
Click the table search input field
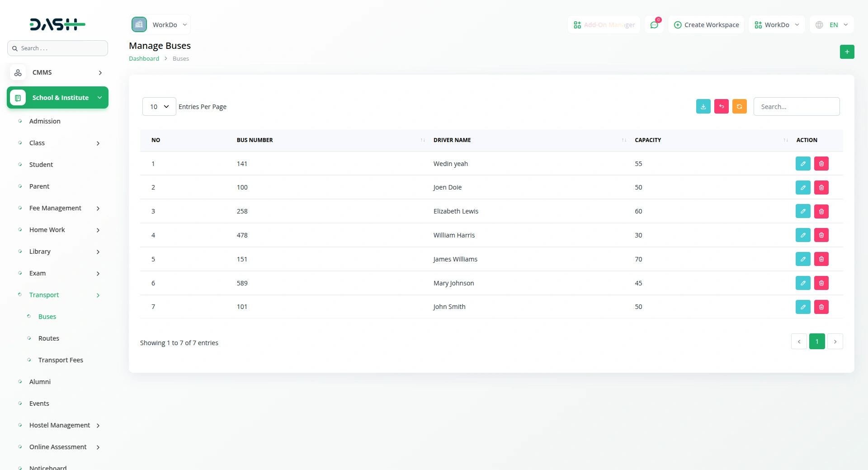796,107
